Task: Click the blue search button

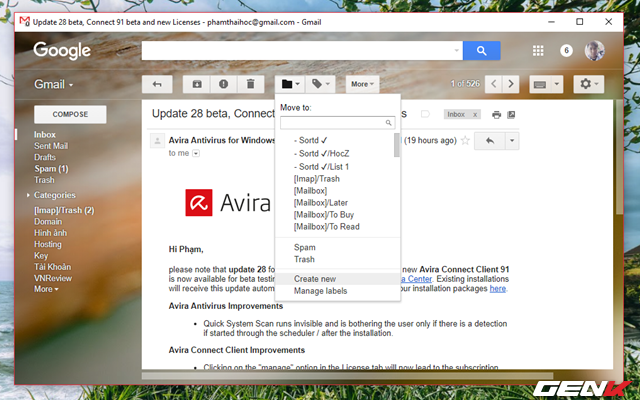Action: tap(482, 51)
